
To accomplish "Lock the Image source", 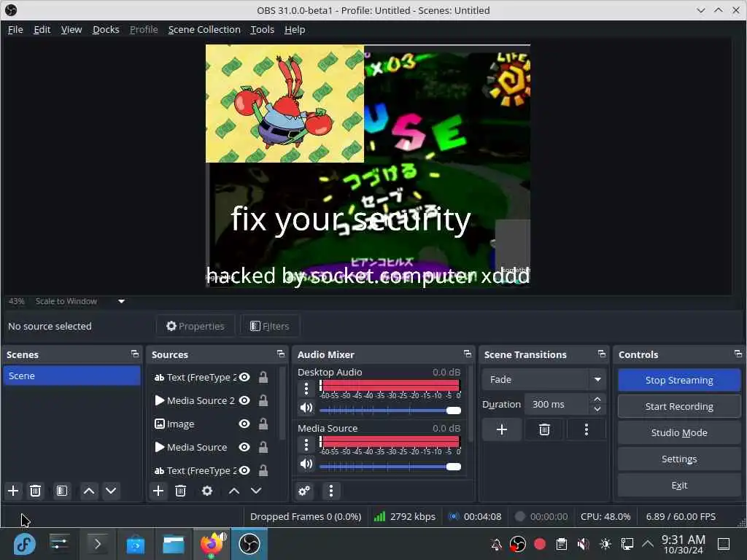I will (263, 424).
